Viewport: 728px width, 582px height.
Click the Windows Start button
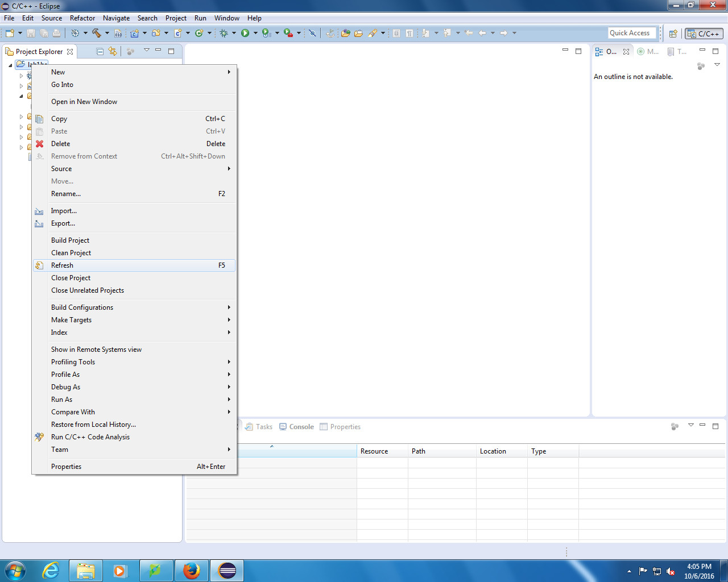(15, 570)
